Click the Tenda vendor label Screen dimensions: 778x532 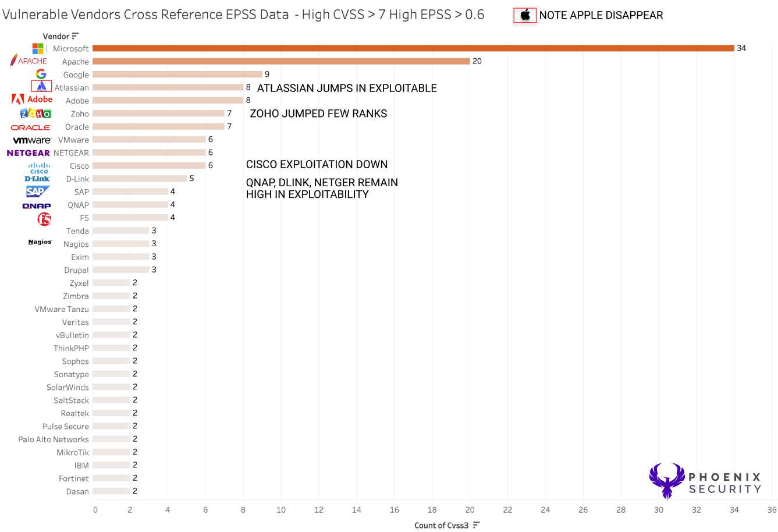77,231
